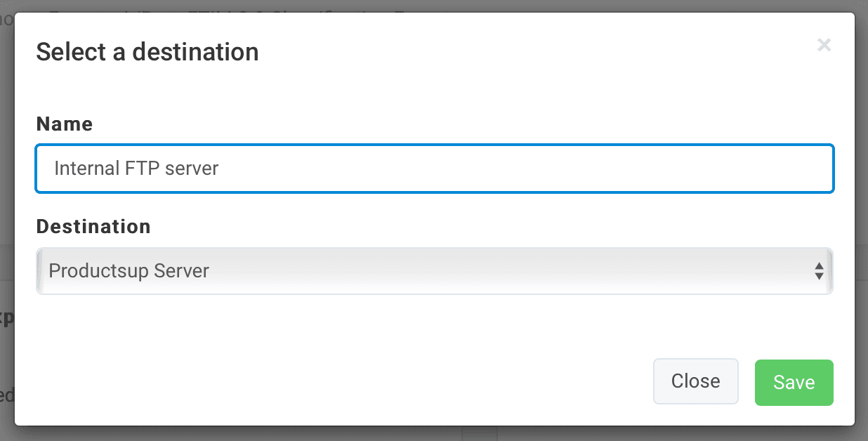Screen dimensions: 868x441
Task: Click the up-down arrows on Destination select
Action: [x=819, y=271]
